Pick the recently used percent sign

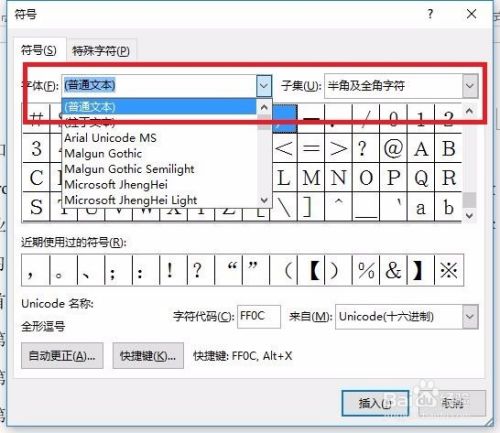point(366,270)
